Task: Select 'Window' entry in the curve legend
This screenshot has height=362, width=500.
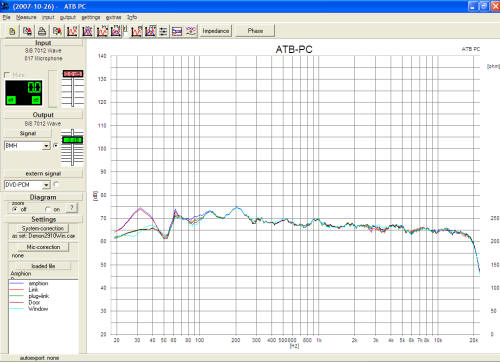Action: click(38, 309)
